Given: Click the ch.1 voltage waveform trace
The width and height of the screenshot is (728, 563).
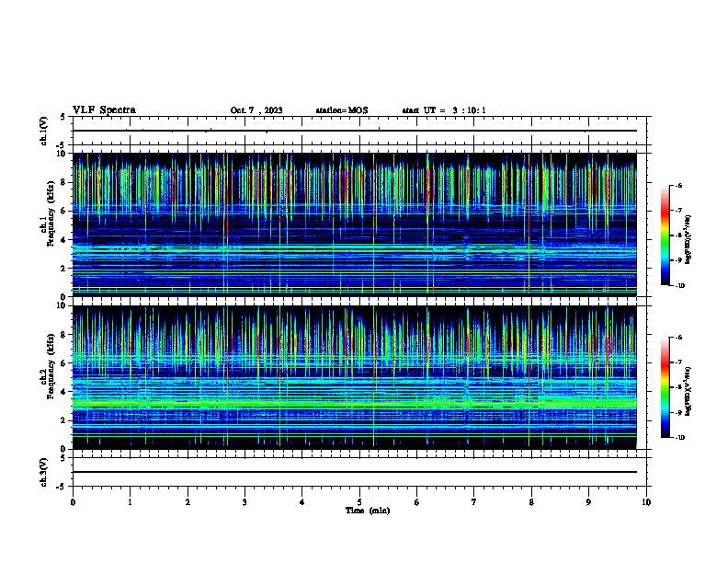Looking at the screenshot, I should [355, 131].
